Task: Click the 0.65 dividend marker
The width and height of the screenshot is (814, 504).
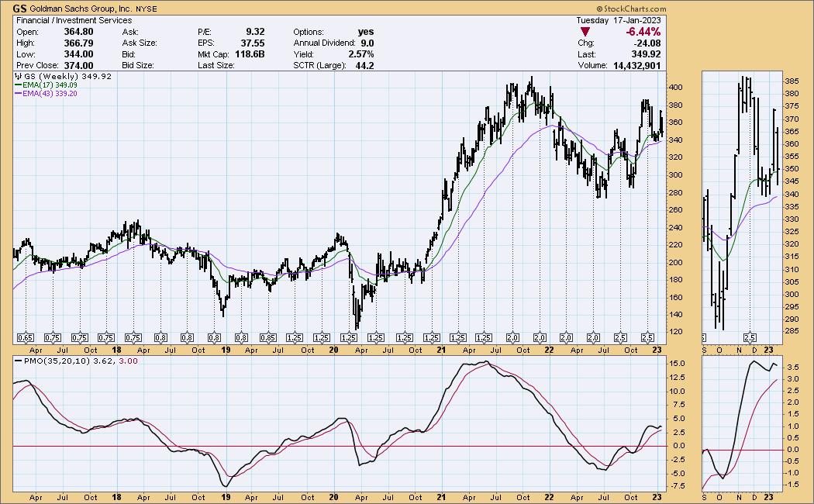Action: click(x=26, y=338)
